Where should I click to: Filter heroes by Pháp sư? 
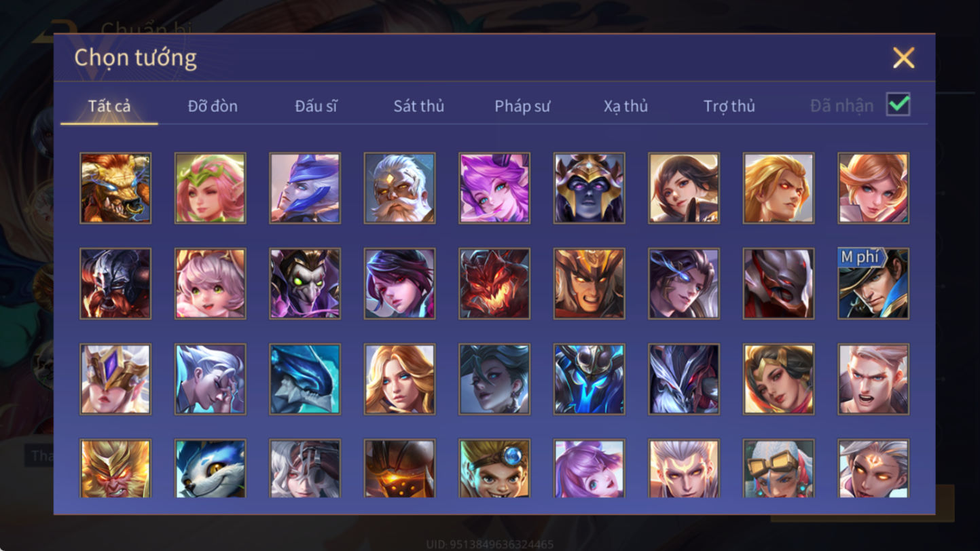coord(522,106)
